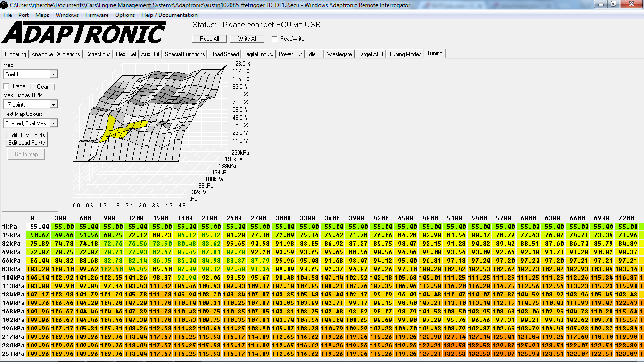Click the Adaptronic logo image
The image size is (644, 362).
coord(84,33)
